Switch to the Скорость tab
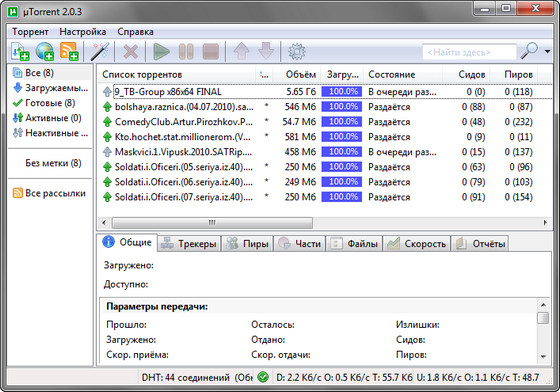The image size is (560, 392). click(416, 244)
